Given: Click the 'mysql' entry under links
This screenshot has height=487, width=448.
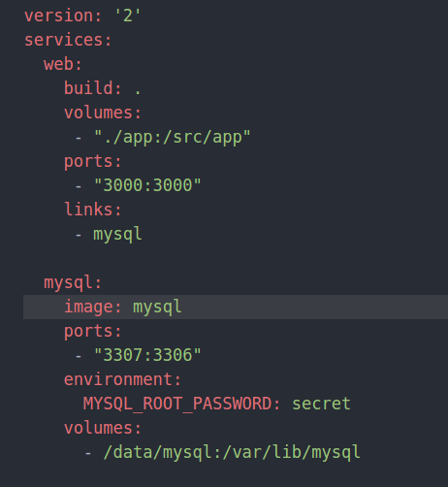Looking at the screenshot, I should click(117, 234).
